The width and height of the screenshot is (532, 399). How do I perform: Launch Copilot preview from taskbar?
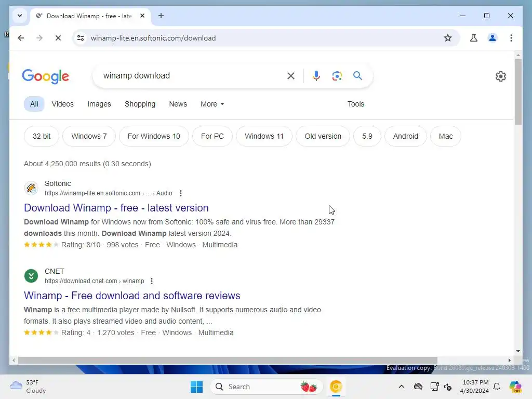point(515,387)
